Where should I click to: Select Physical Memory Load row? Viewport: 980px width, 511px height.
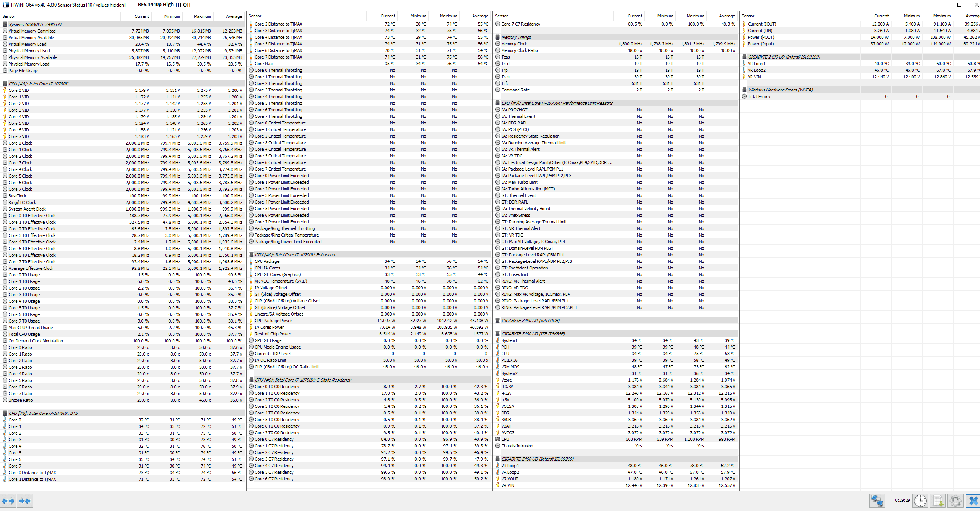point(122,64)
